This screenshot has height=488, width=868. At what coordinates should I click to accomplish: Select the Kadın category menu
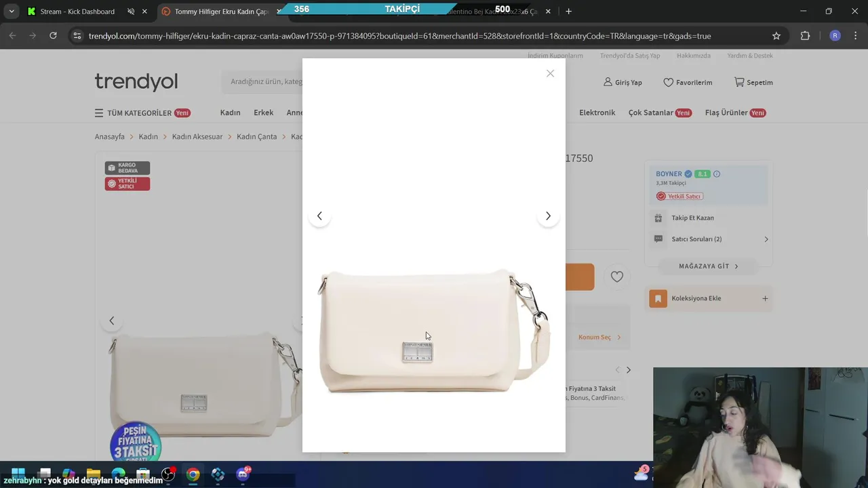point(230,113)
